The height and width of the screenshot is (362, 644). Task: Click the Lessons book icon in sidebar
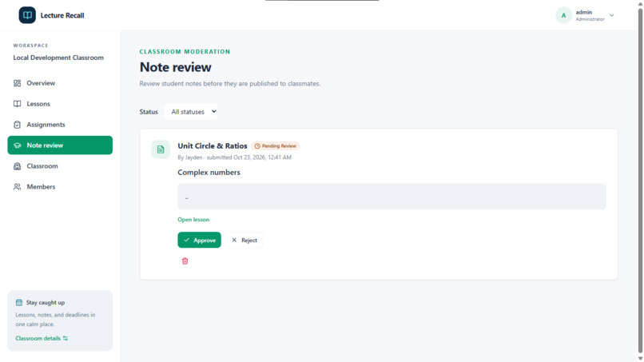17,104
